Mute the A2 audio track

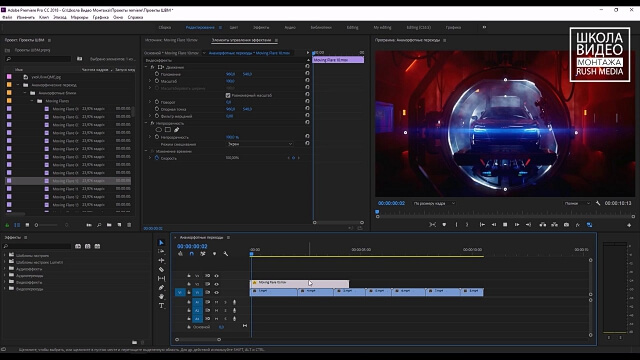pos(216,310)
